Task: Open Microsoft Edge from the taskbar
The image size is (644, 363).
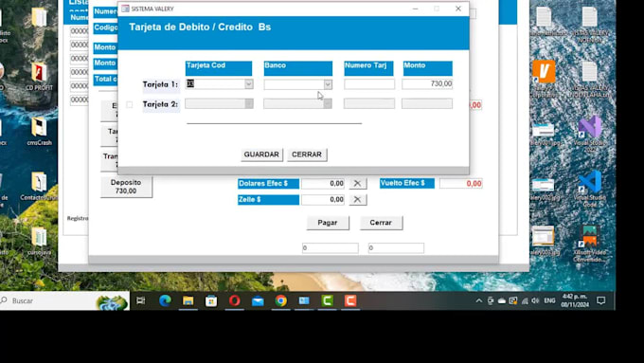Action: [x=165, y=300]
